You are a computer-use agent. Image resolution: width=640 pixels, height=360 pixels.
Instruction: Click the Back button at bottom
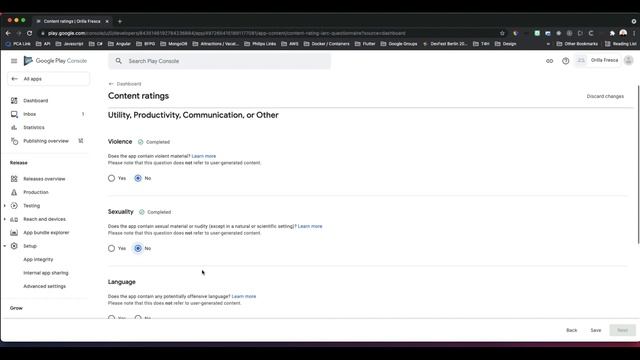[x=571, y=330]
